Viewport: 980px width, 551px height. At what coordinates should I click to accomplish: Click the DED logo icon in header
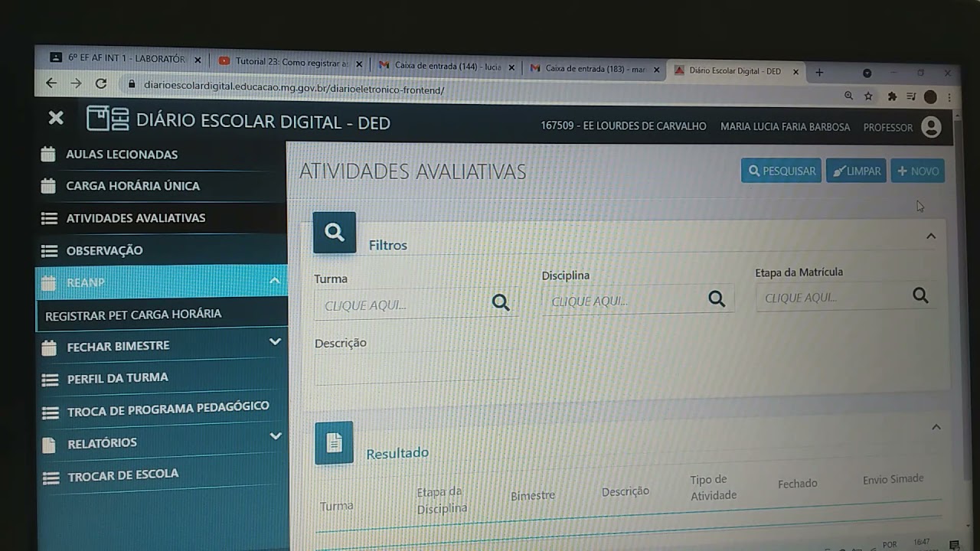click(108, 119)
